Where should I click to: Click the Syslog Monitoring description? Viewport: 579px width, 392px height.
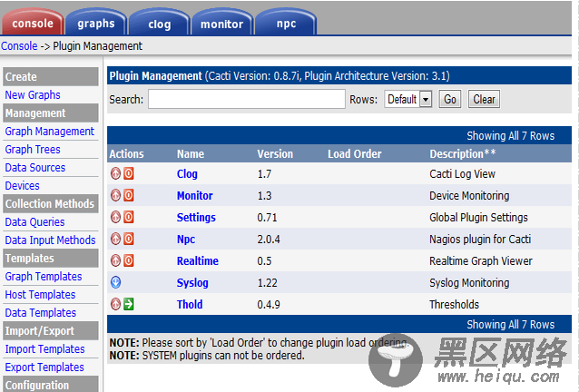pyautogui.click(x=469, y=283)
